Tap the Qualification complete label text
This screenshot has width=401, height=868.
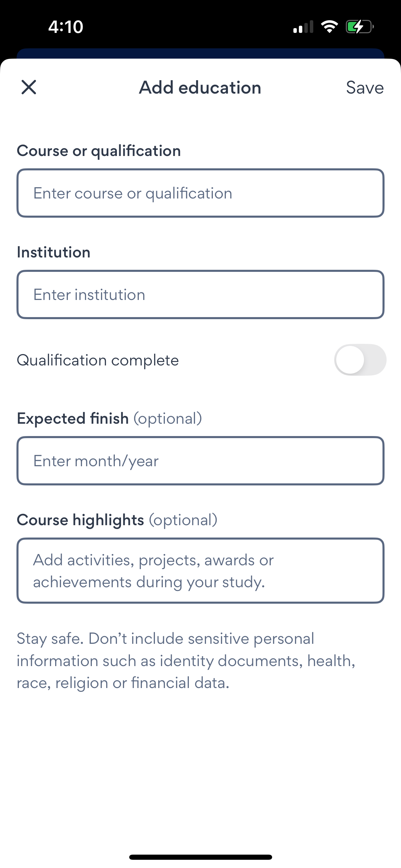tap(98, 360)
